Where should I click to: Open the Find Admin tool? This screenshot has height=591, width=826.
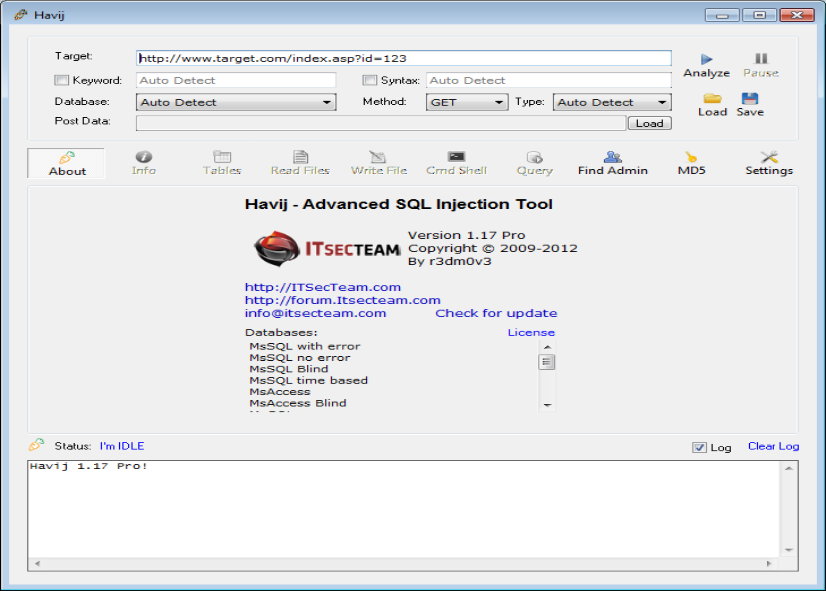(612, 162)
